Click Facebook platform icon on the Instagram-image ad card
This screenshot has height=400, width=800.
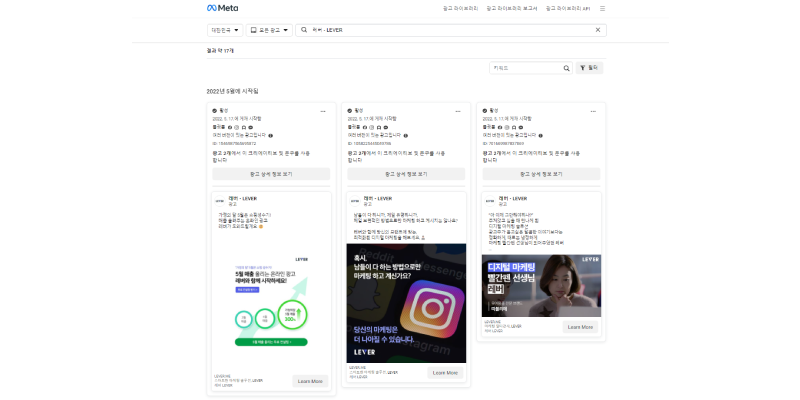tap(365, 128)
